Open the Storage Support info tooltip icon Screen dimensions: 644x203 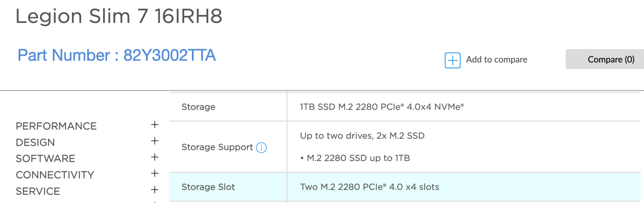[x=261, y=148]
